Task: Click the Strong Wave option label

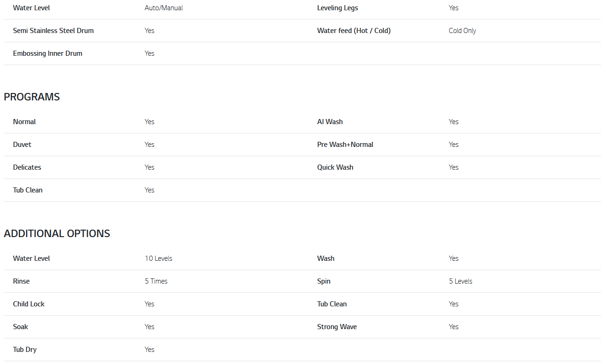Action: click(337, 327)
